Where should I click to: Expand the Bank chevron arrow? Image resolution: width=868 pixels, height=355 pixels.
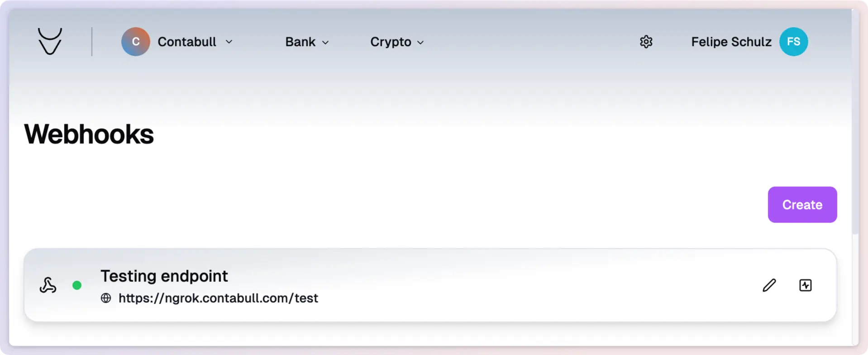tap(325, 43)
